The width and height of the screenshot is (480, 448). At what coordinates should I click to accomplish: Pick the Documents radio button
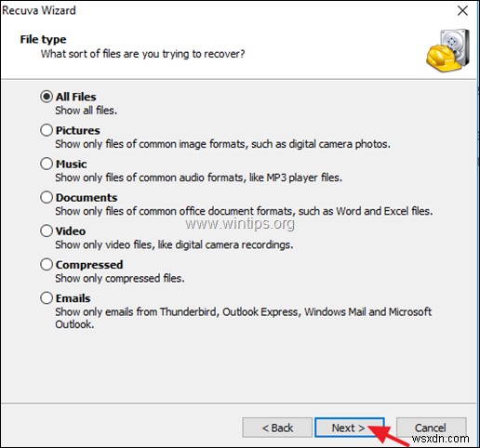[47, 197]
